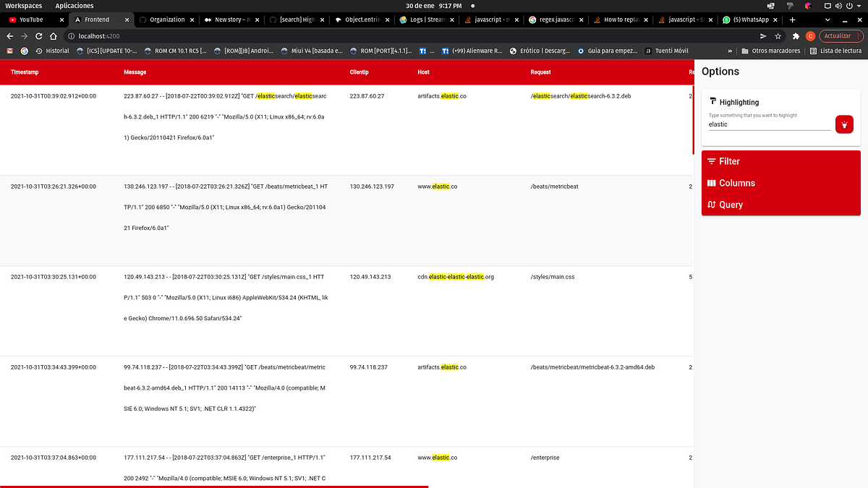
Task: Click the Chrome profile avatar C
Action: click(809, 35)
